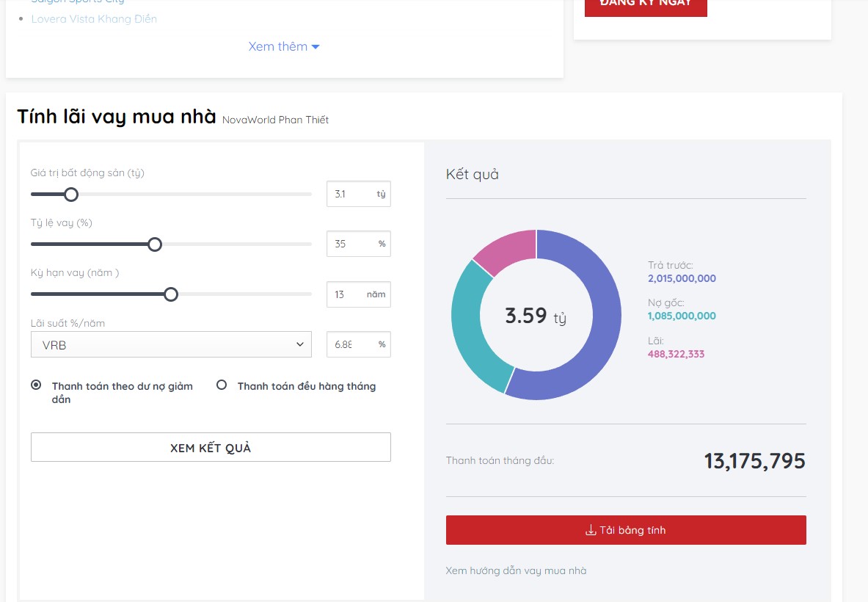
Task: Click the Xem thêm chevron arrow
Action: pyautogui.click(x=316, y=46)
